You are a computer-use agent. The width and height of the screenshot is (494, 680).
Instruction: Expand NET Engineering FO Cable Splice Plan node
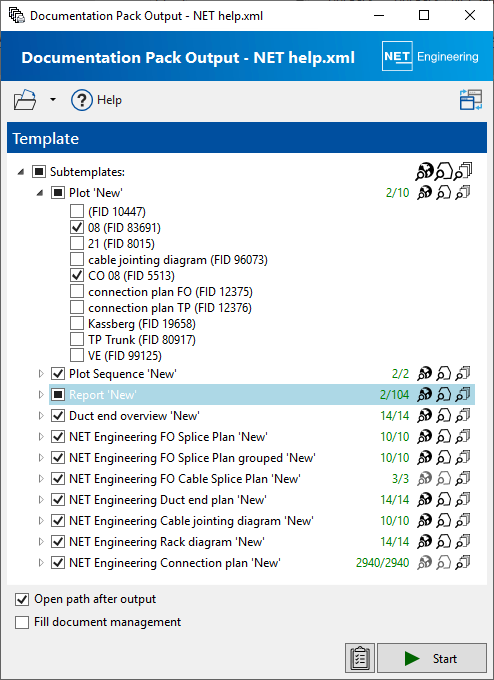[x=41, y=478]
